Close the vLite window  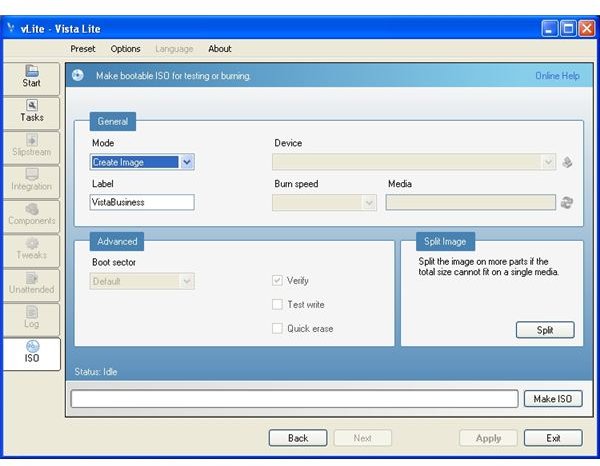point(586,28)
